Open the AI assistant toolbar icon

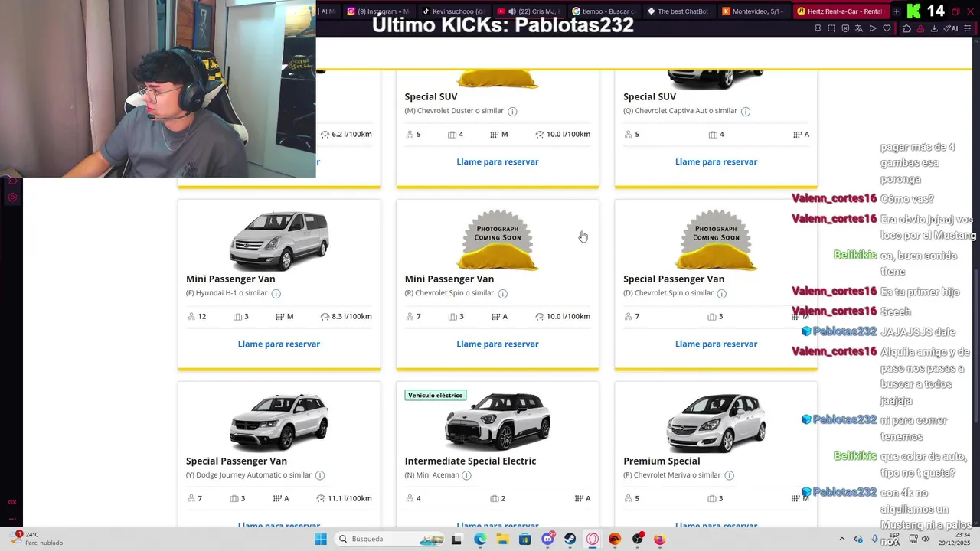[951, 28]
